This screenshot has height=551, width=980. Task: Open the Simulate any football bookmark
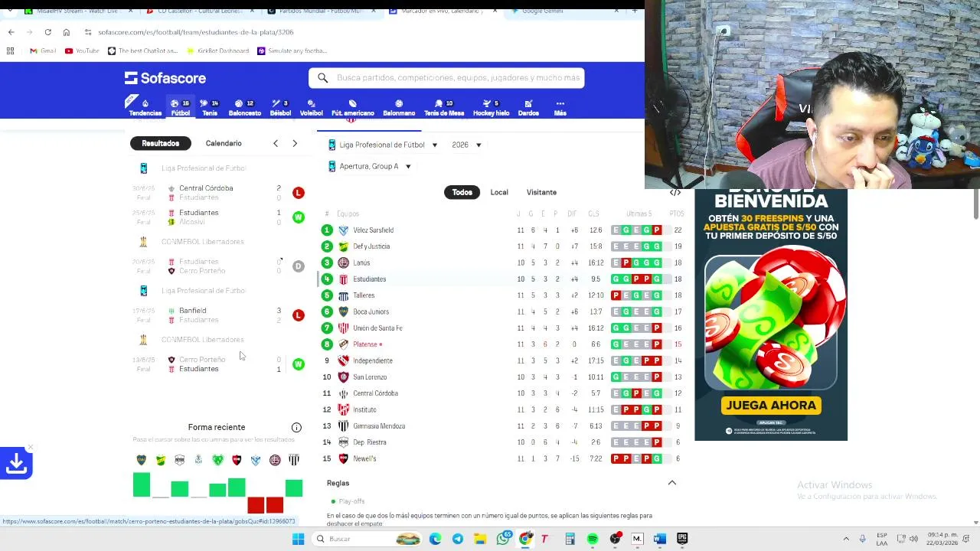point(292,51)
